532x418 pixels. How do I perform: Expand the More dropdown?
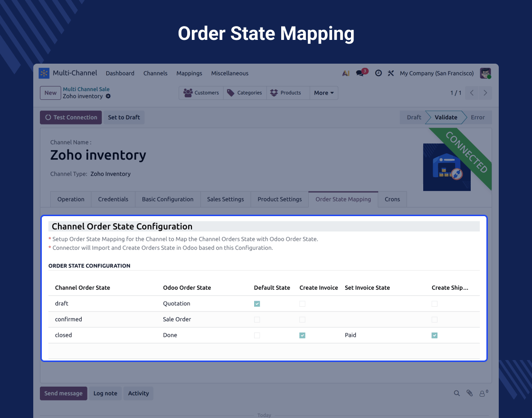point(323,93)
